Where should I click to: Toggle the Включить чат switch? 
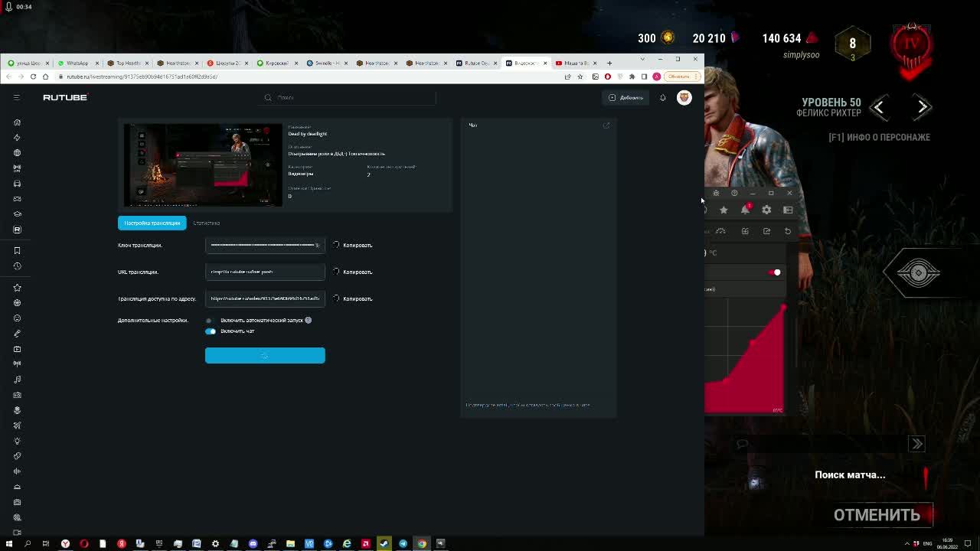(211, 331)
